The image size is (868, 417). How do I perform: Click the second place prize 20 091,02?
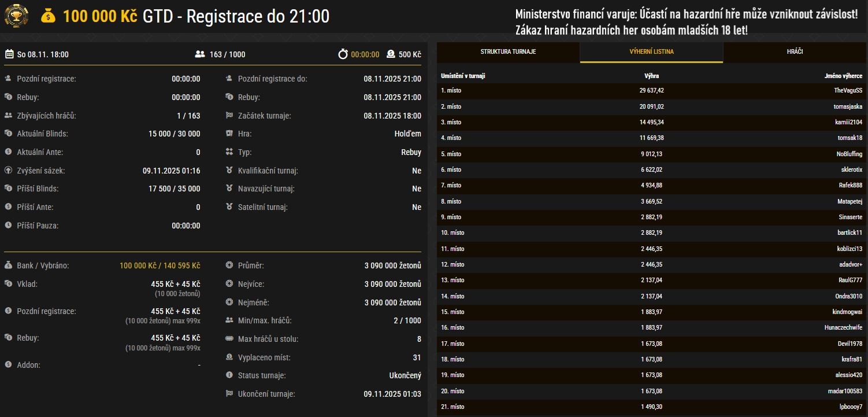coord(652,106)
